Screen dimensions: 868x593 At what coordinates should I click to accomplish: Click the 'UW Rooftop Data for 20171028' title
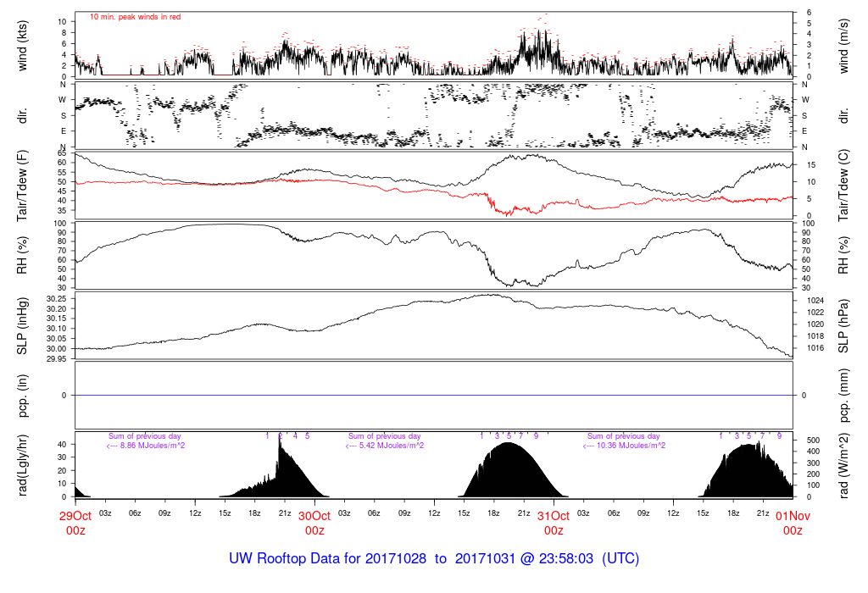point(328,558)
